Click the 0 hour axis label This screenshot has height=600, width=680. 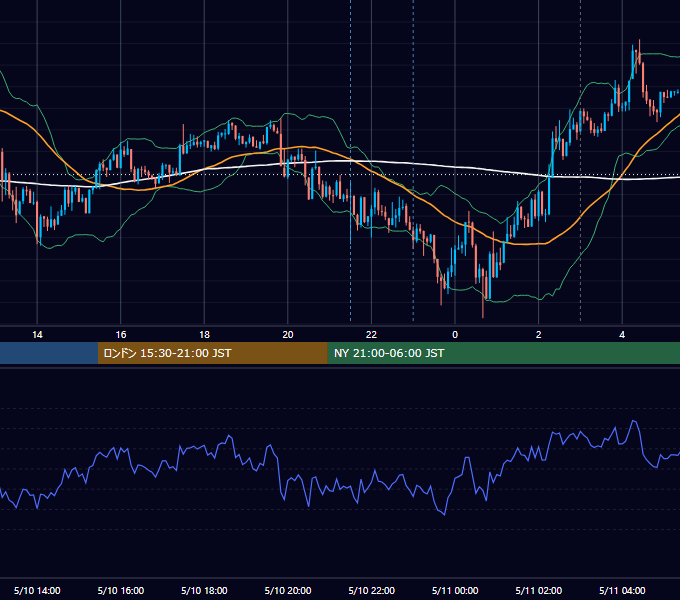click(455, 335)
